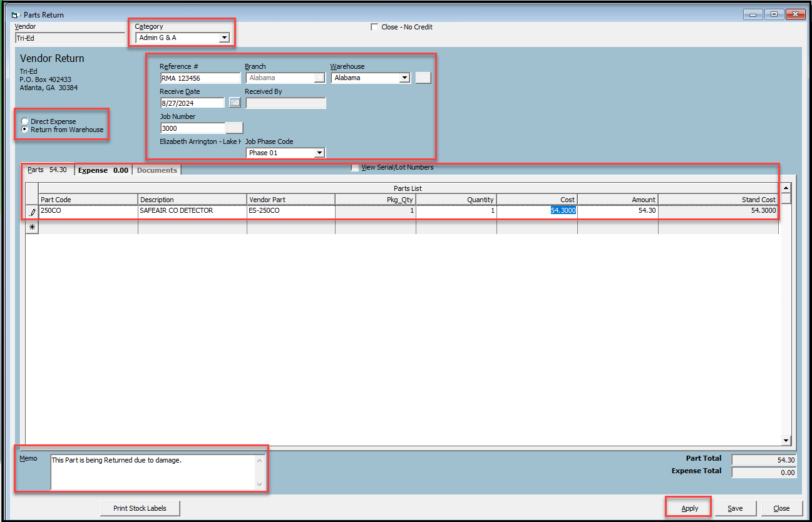This screenshot has width=812, height=522.
Task: Click the new-row asterisk marker
Action: pyautogui.click(x=32, y=227)
